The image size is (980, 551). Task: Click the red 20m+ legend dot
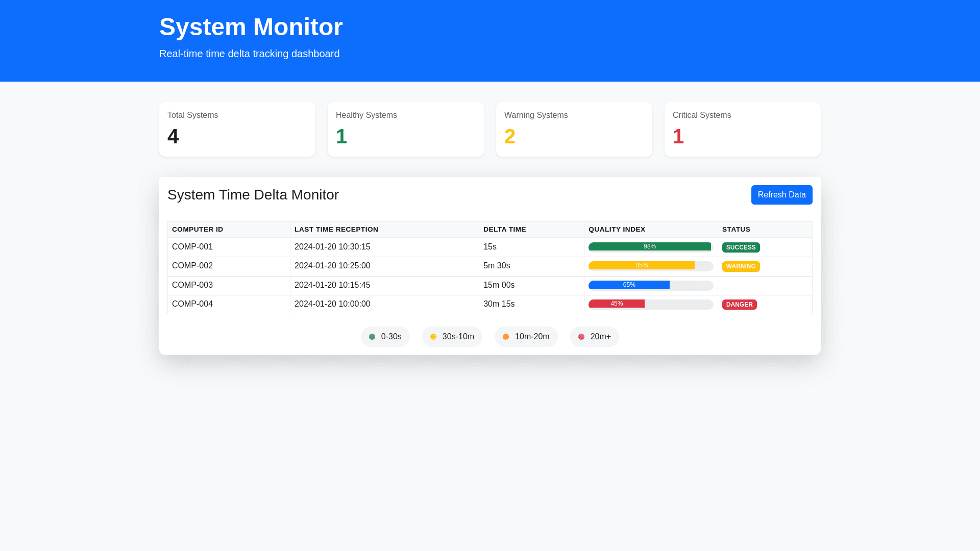pyautogui.click(x=581, y=337)
